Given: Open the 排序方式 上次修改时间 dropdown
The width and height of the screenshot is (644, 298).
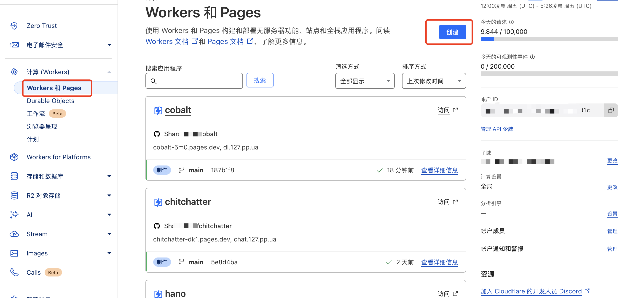Looking at the screenshot, I should [x=434, y=81].
